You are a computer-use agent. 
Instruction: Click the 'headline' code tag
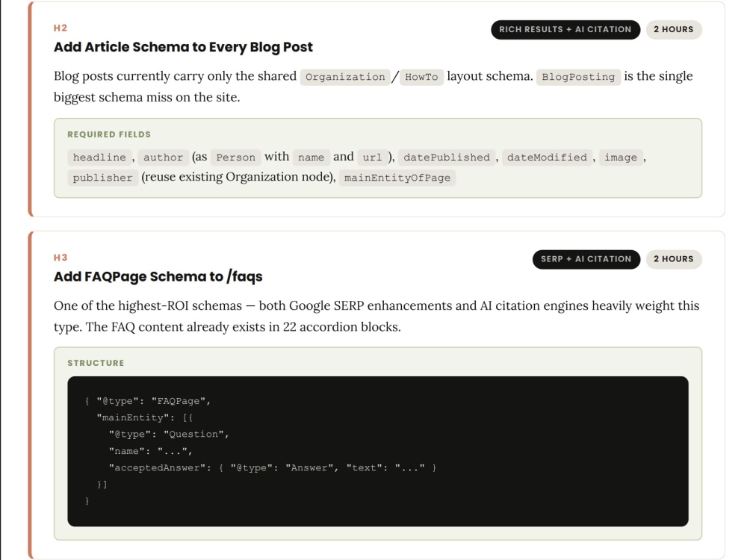[x=99, y=157]
